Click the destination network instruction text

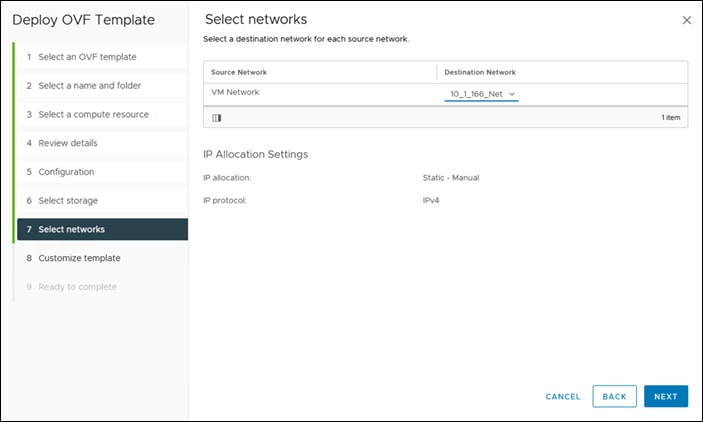tap(306, 39)
